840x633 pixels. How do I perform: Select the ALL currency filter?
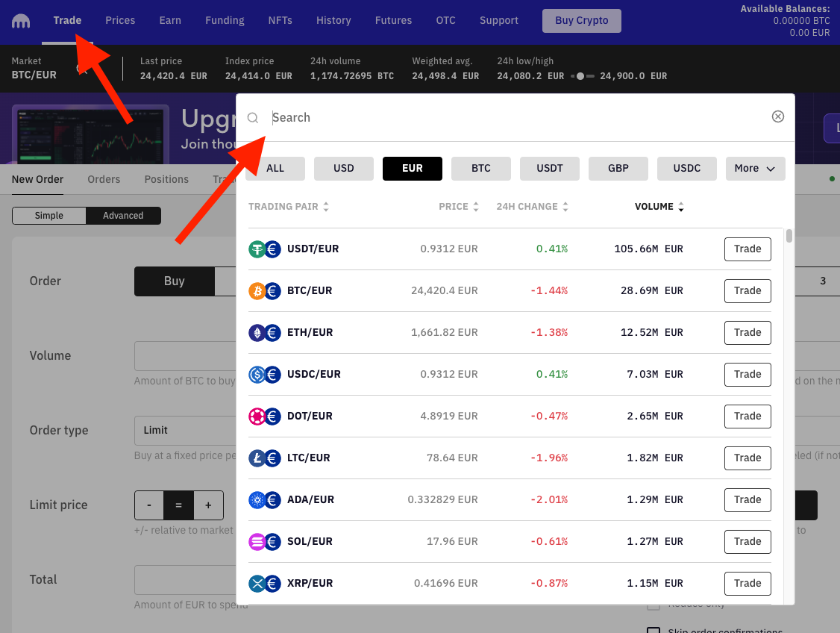pos(275,168)
